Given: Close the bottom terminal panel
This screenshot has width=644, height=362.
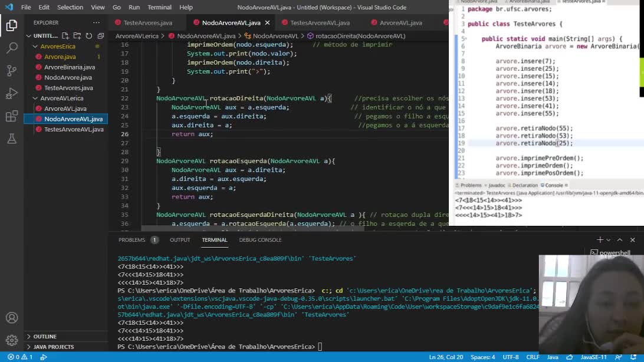Looking at the screenshot, I should pyautogui.click(x=632, y=240).
